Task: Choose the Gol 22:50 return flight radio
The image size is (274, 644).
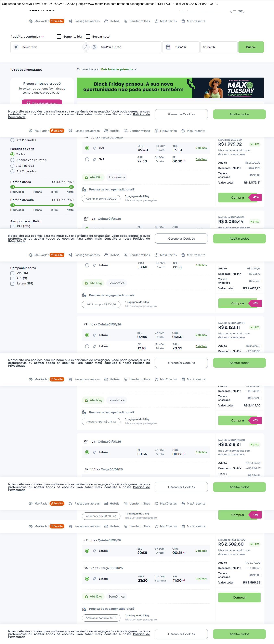Action: 87,160
